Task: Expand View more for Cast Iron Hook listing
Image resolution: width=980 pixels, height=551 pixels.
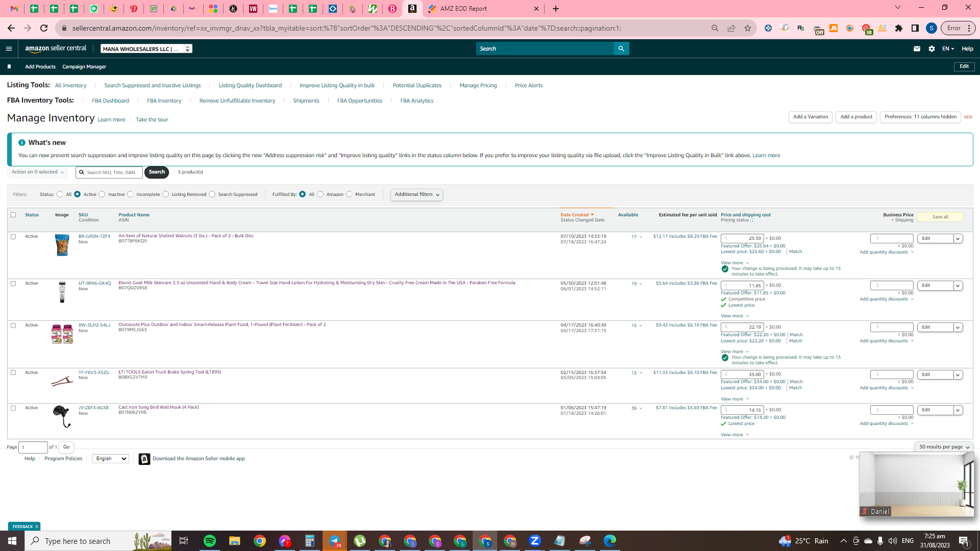Action: coord(735,435)
